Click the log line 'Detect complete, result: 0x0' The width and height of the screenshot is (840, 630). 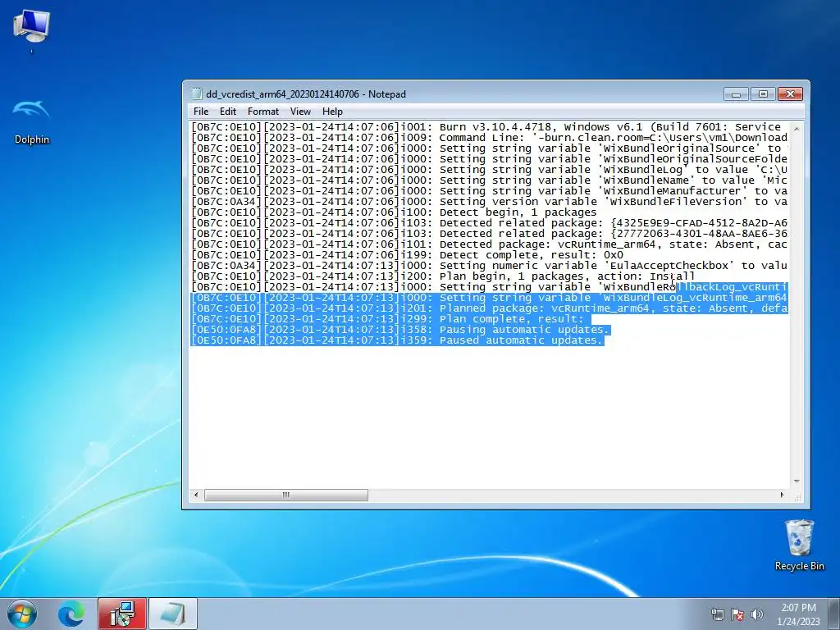click(407, 255)
